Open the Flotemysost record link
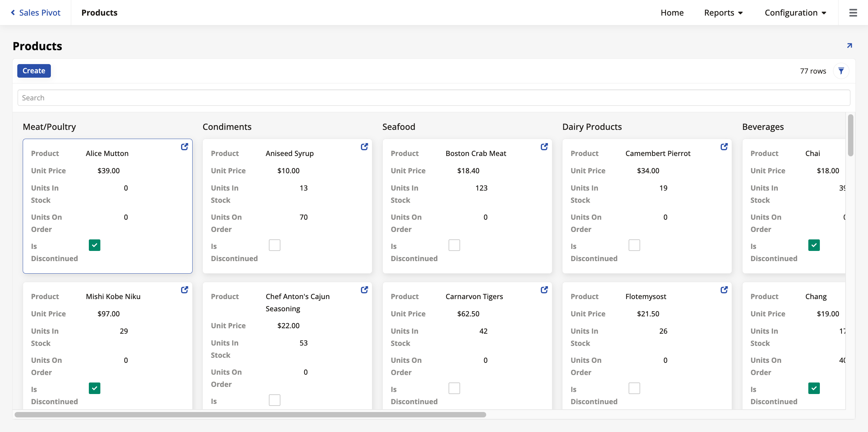868x432 pixels. pyautogui.click(x=724, y=290)
